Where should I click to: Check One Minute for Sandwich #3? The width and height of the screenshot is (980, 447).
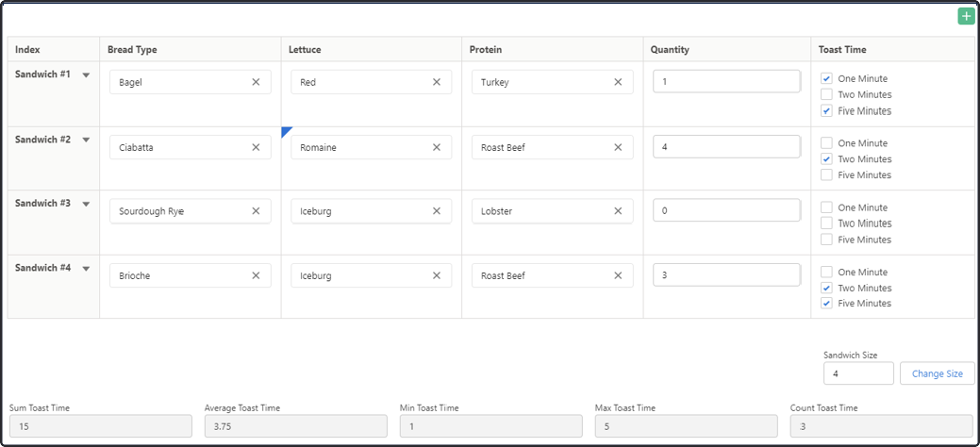(826, 207)
